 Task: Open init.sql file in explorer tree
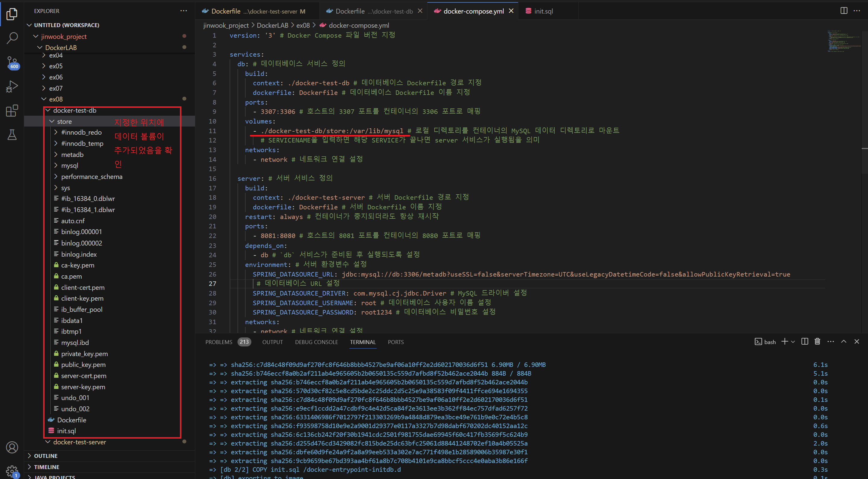tap(66, 431)
